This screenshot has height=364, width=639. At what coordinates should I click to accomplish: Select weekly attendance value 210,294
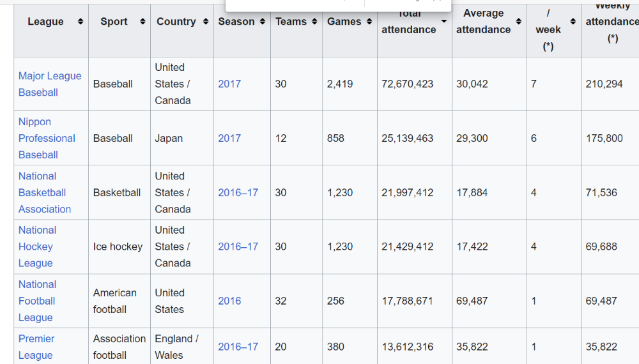(604, 84)
